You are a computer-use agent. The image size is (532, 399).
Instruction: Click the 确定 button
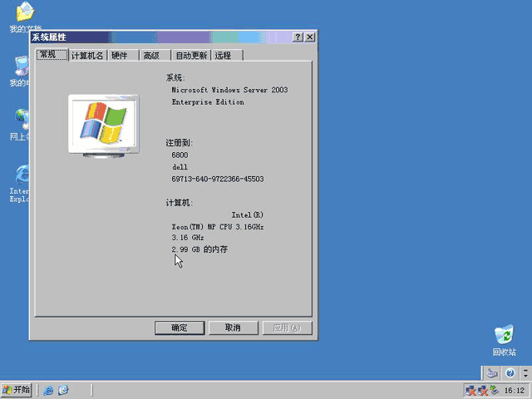180,328
